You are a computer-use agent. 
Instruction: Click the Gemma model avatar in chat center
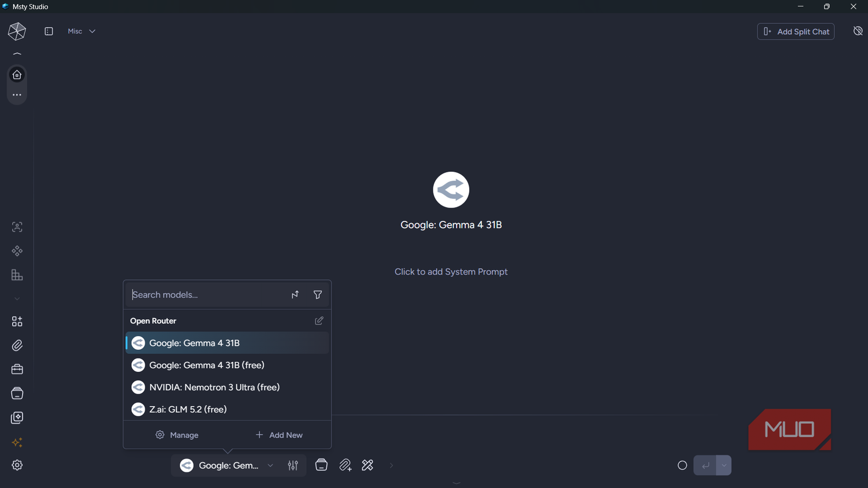tap(451, 190)
